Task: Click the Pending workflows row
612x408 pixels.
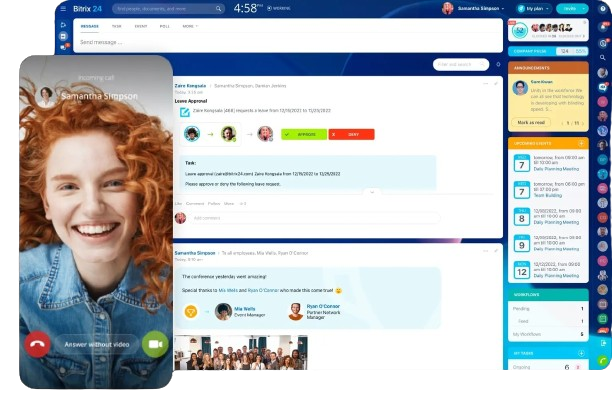Action: pyautogui.click(x=548, y=308)
